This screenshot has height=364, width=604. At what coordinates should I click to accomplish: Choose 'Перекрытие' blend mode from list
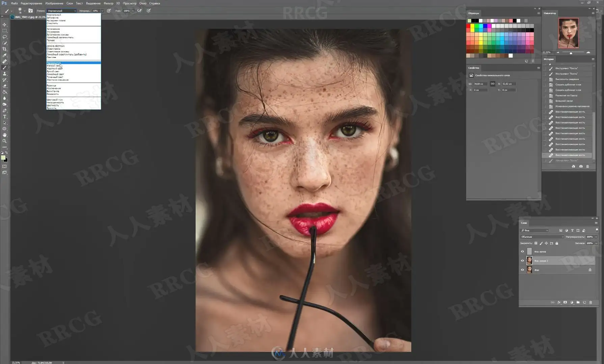pyautogui.click(x=54, y=63)
